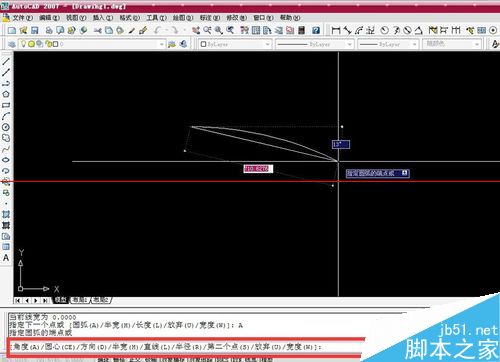Screen dimensions: 500x362
Task: Select the Polygon draw tool
Action: [6, 94]
